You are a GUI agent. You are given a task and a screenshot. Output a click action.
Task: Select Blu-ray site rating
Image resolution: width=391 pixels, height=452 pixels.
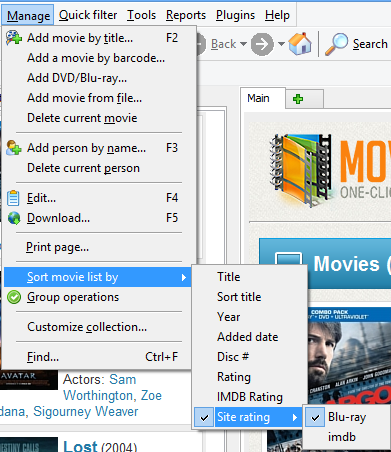(x=347, y=417)
